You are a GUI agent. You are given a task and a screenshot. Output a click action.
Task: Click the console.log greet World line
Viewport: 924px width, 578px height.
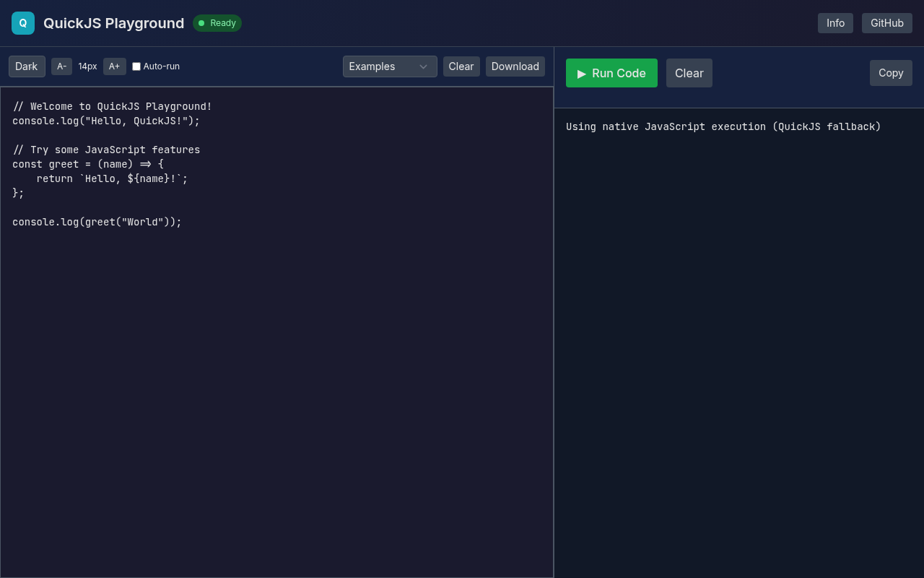(97, 222)
